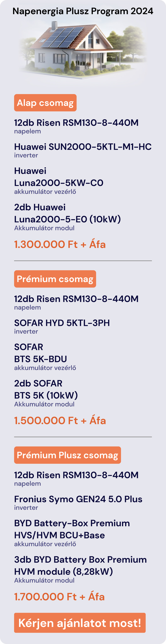The image size is (166, 644).
Task: Click 2db SOFAR BTS 5K battery module
Action: coord(46,389)
